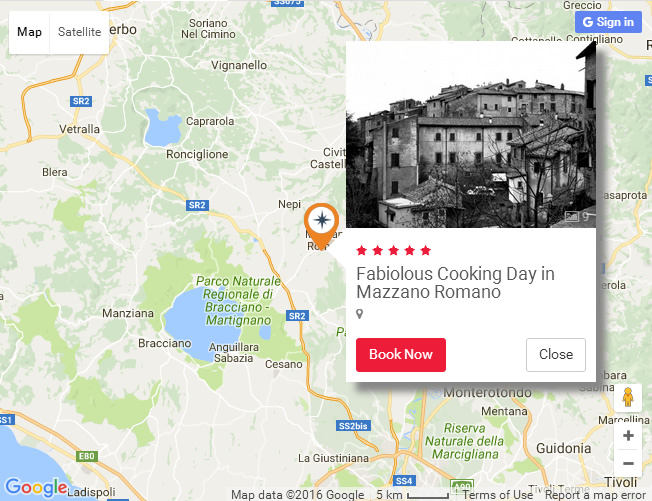
Task: Close the Mazzano Romano info card
Action: tap(556, 355)
